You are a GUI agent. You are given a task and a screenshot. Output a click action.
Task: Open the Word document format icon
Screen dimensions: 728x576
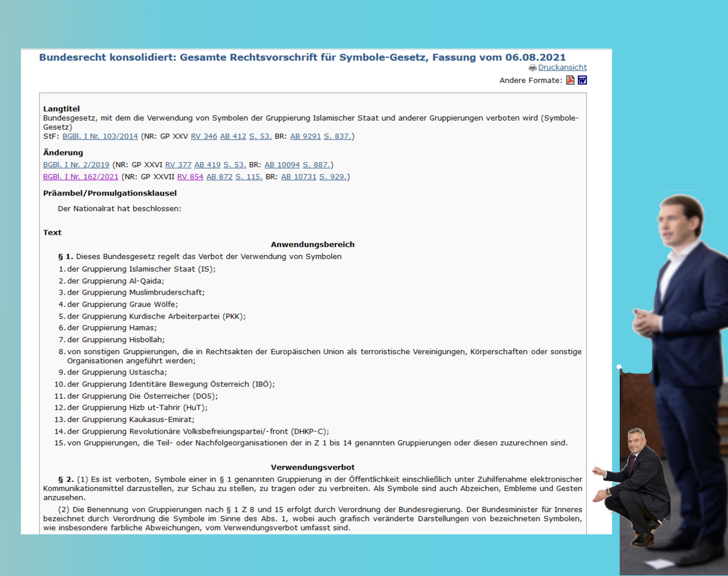coord(582,80)
